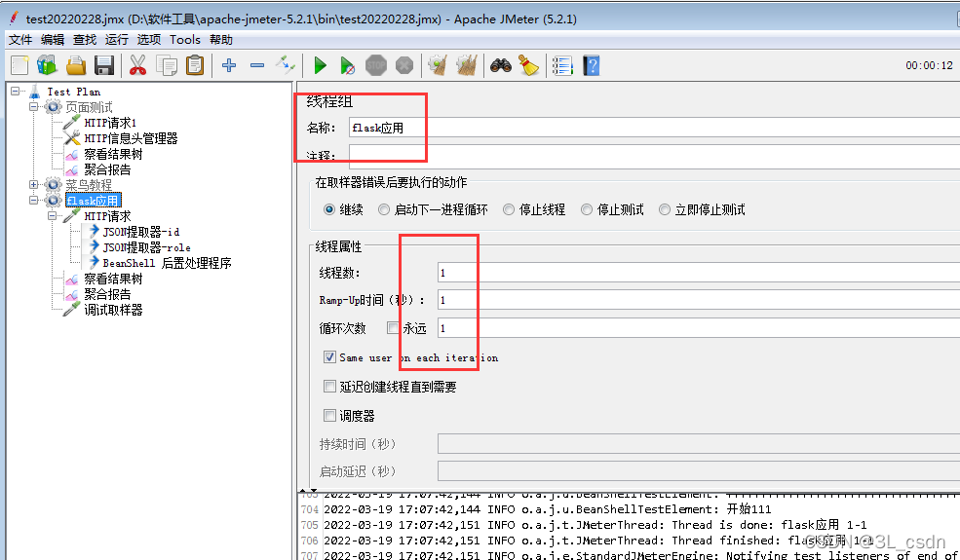The height and width of the screenshot is (560, 960).
Task: Click the 名称 name field with flask应用
Action: (655, 128)
